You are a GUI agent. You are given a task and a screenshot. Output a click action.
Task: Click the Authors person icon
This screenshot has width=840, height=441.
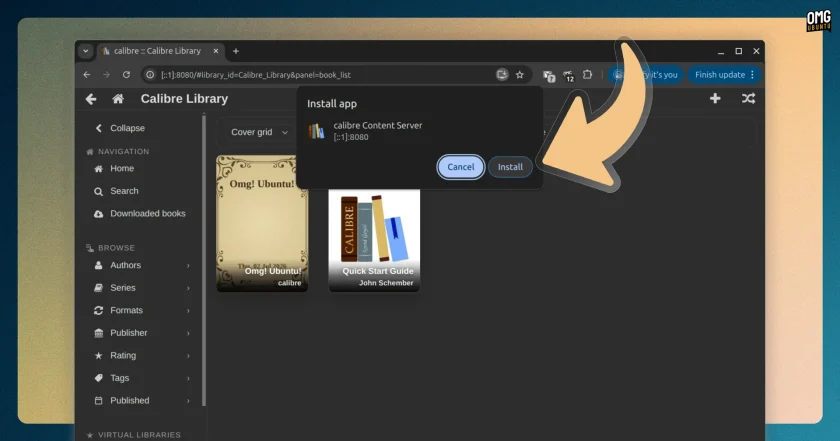[x=99, y=265]
